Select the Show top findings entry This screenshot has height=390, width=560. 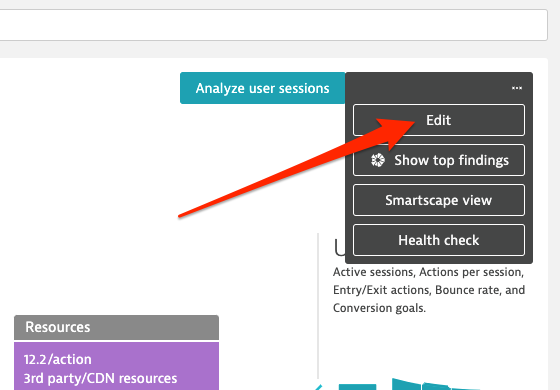439,160
